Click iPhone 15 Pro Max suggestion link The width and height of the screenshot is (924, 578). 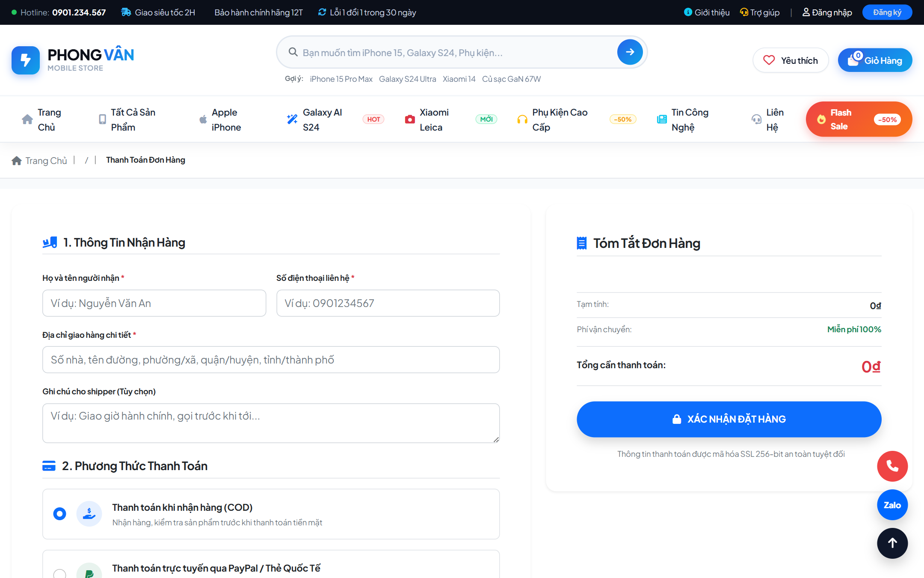(x=341, y=79)
